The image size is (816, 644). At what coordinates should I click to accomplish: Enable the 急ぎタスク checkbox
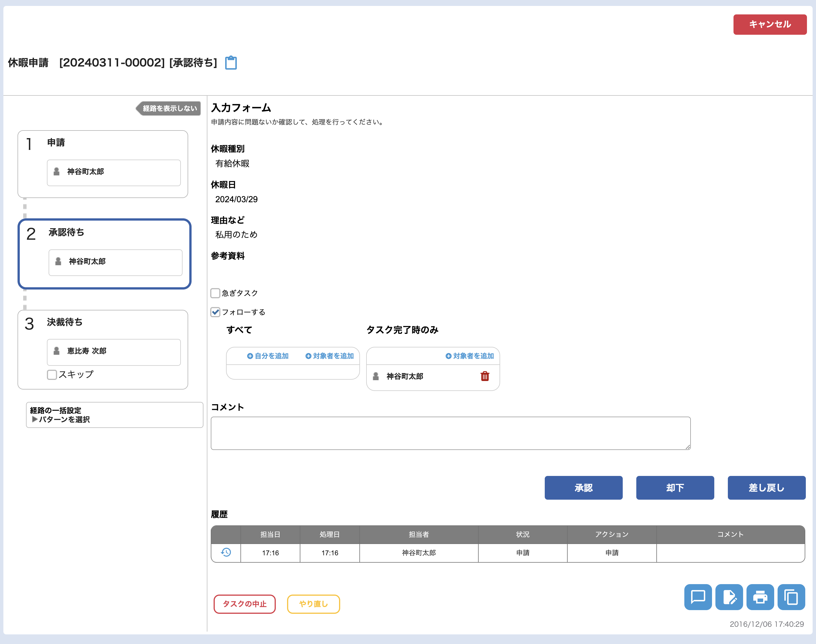[x=215, y=293]
